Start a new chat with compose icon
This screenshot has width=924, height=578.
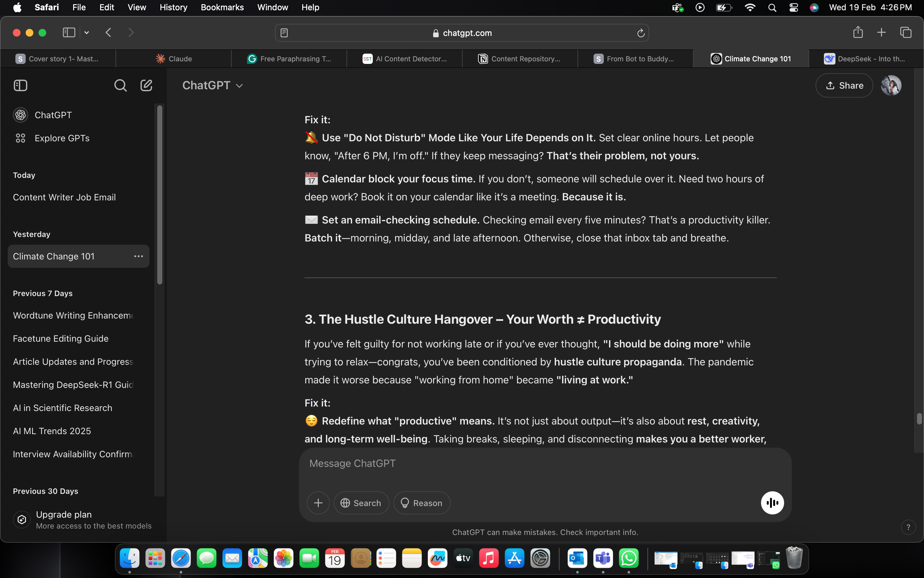point(146,85)
